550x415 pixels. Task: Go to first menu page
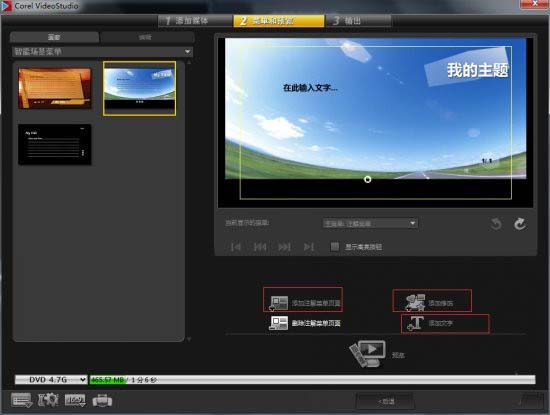coord(236,247)
